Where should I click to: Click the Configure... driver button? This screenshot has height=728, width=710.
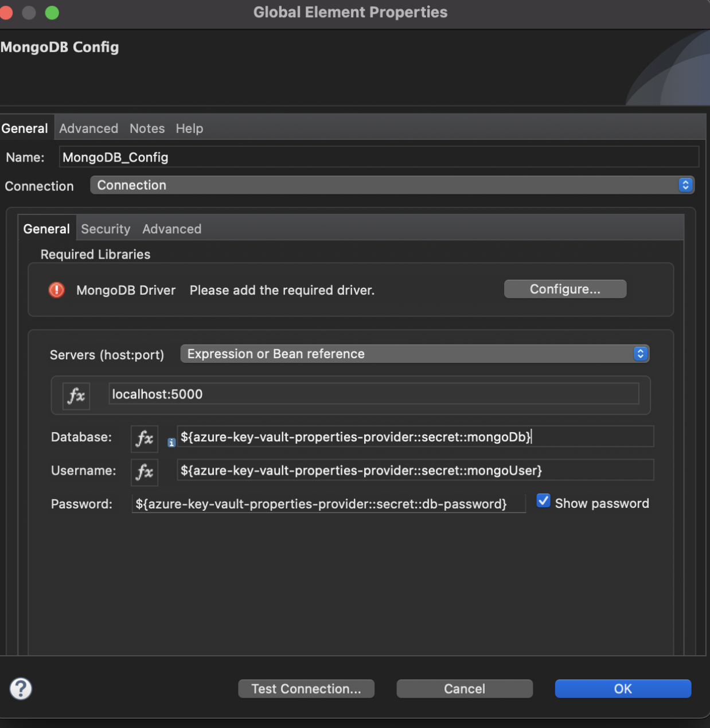click(x=565, y=289)
